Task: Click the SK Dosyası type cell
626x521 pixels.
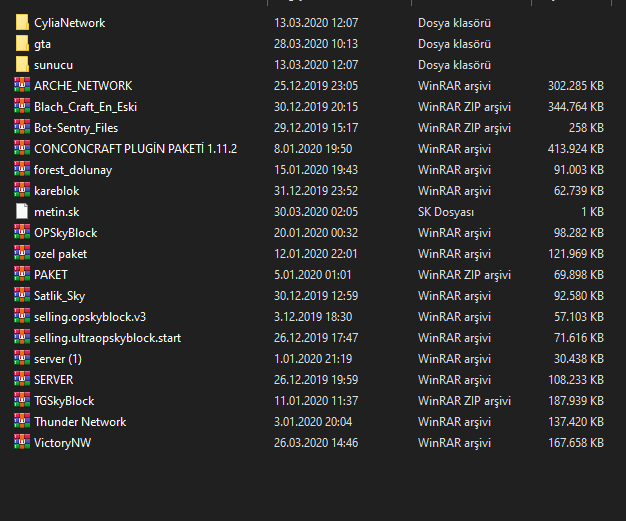Action: coord(446,212)
